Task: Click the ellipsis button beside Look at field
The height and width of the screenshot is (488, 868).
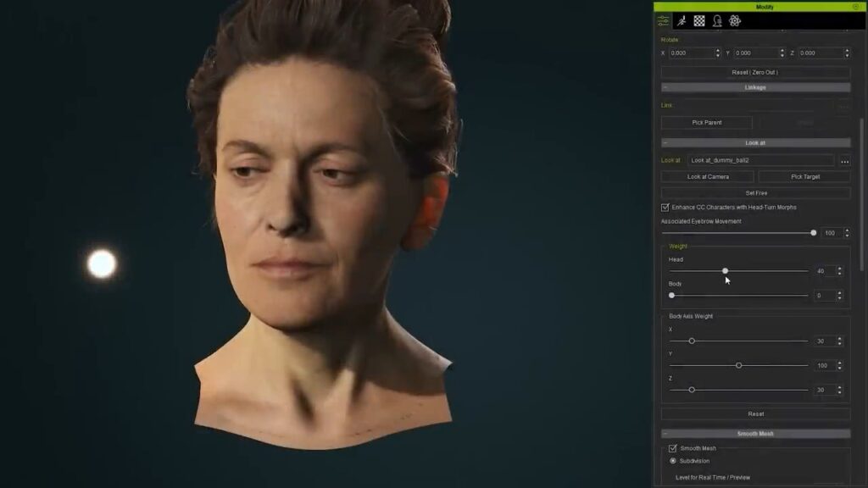Action: pyautogui.click(x=844, y=160)
